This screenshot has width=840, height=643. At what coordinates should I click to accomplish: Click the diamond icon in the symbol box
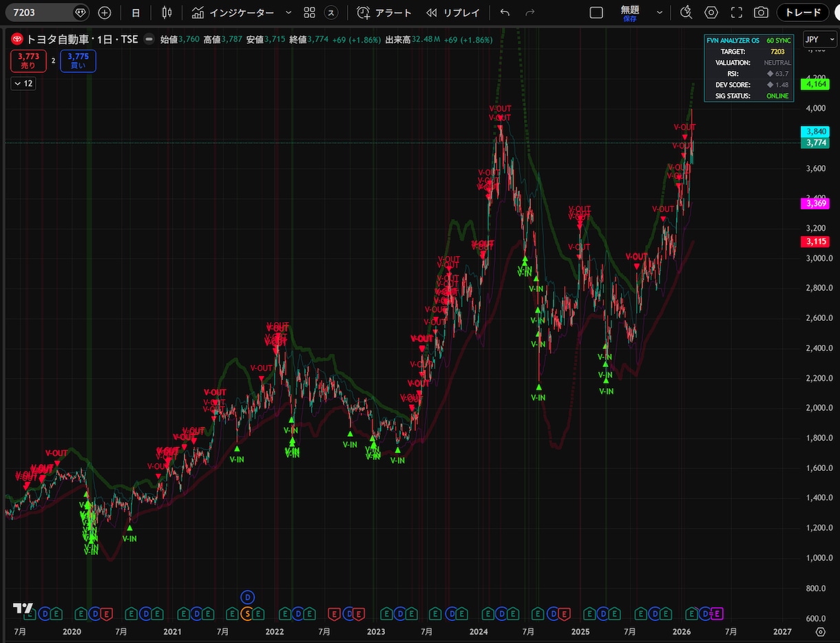(x=81, y=12)
